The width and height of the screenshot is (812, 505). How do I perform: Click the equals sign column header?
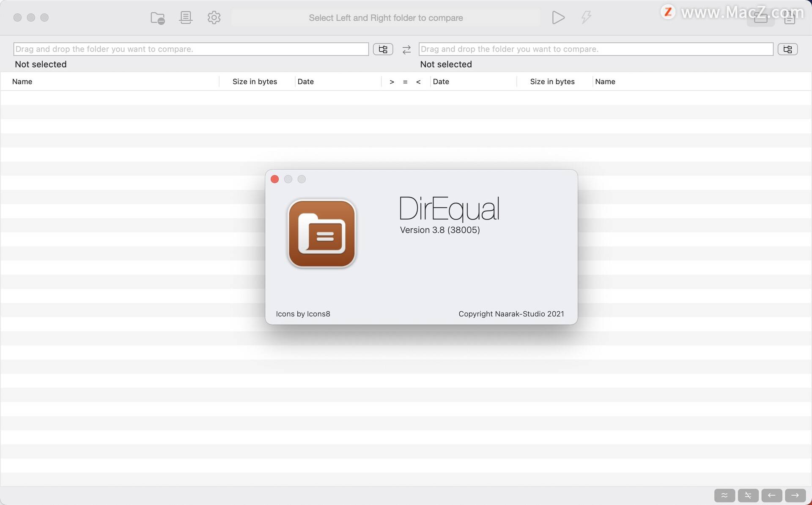(405, 82)
